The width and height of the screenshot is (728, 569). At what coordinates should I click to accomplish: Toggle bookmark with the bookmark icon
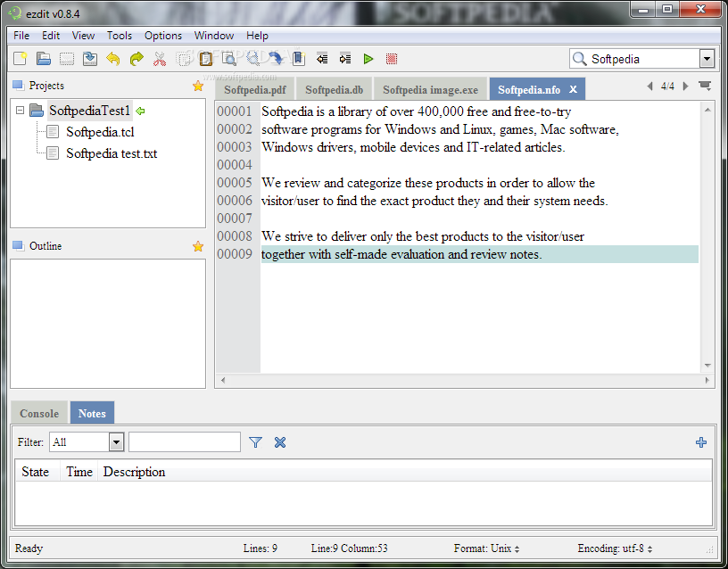tap(299, 59)
